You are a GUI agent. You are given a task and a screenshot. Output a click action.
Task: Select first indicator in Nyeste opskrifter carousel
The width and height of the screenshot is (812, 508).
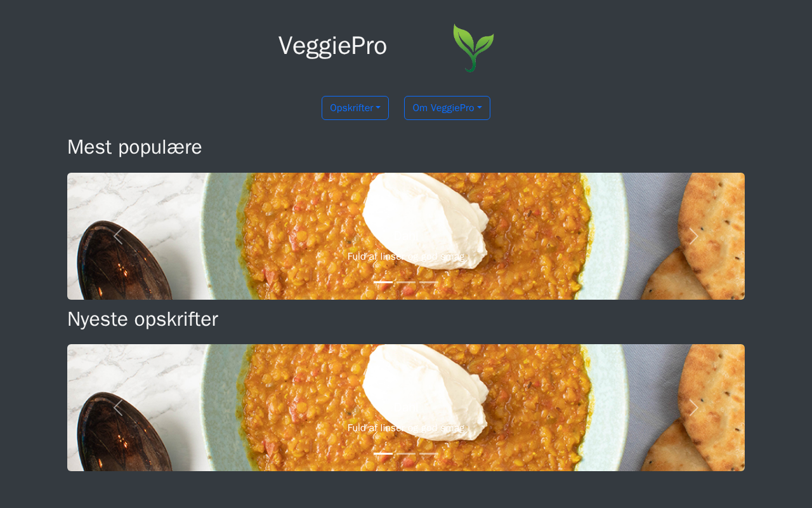point(383,453)
